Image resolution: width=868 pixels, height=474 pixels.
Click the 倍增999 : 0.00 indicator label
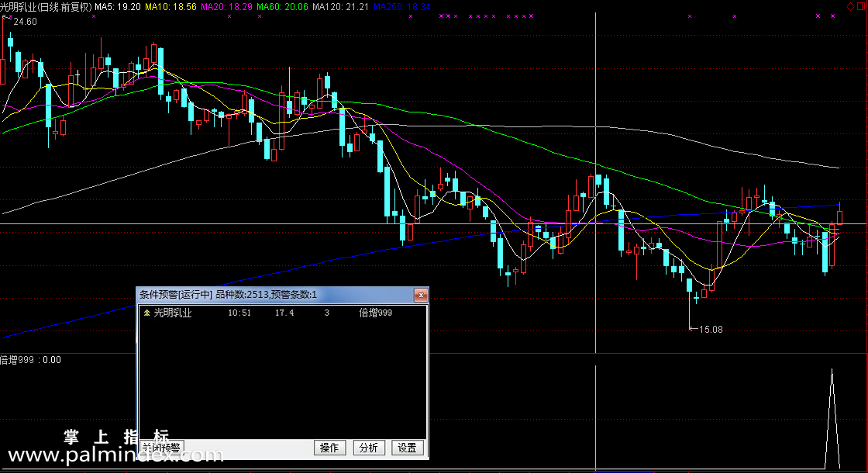[x=30, y=360]
